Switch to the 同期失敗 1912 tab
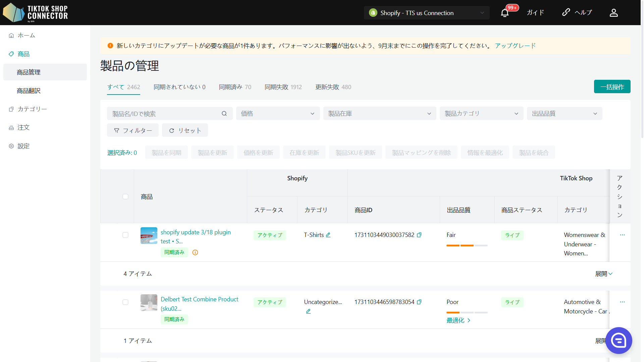Screen dimensions: 644x362 283,87
